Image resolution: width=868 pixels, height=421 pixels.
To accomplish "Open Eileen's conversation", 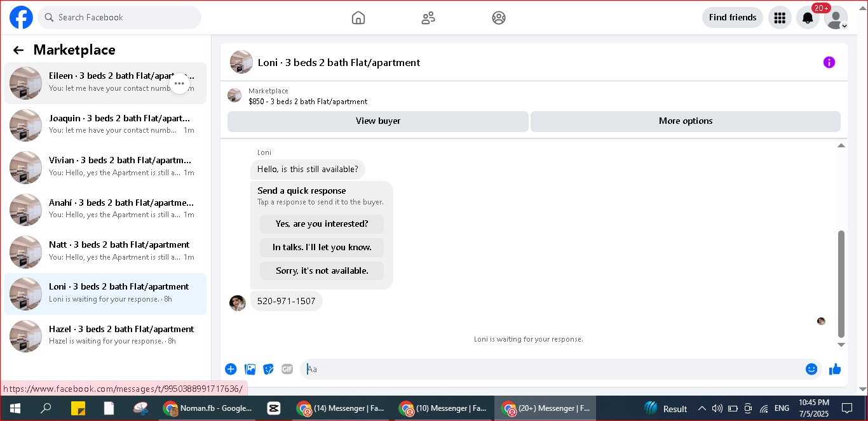I will [105, 83].
